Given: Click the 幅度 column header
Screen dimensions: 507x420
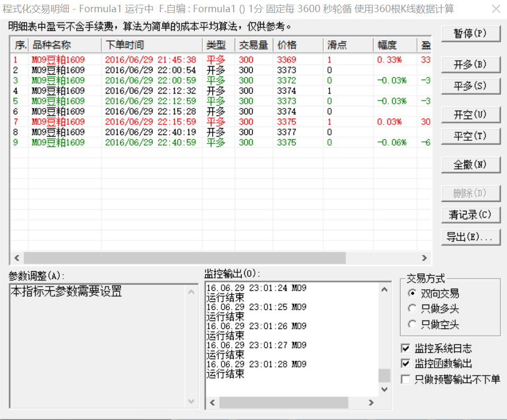Looking at the screenshot, I should tap(395, 45).
